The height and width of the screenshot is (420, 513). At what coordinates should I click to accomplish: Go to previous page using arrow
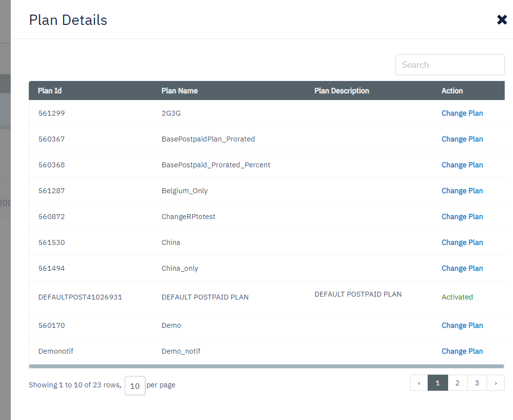click(x=419, y=383)
